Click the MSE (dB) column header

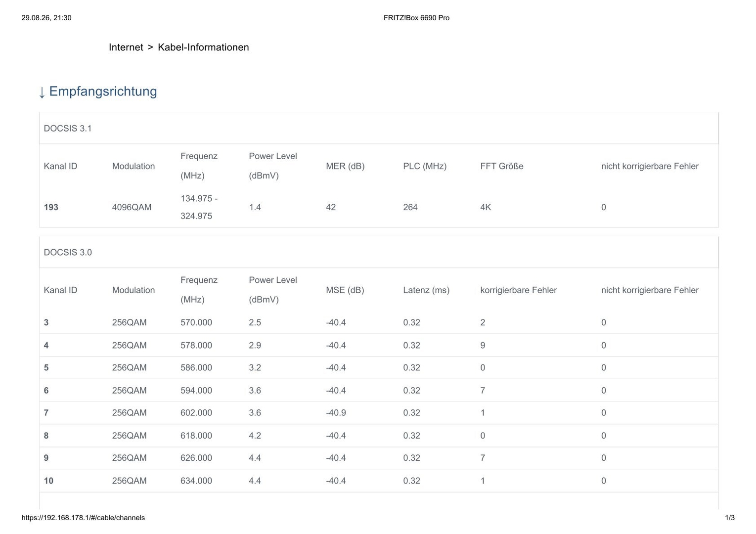click(345, 290)
